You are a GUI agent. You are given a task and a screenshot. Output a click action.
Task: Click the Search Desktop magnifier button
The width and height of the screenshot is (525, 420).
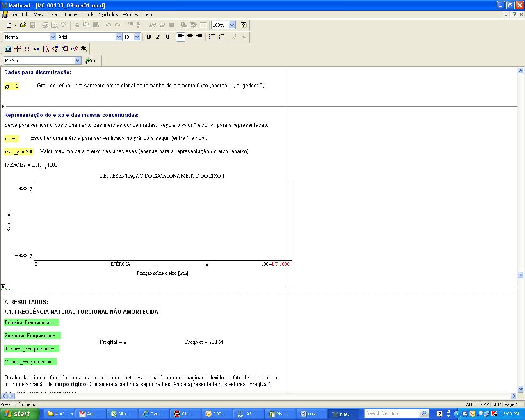424,413
